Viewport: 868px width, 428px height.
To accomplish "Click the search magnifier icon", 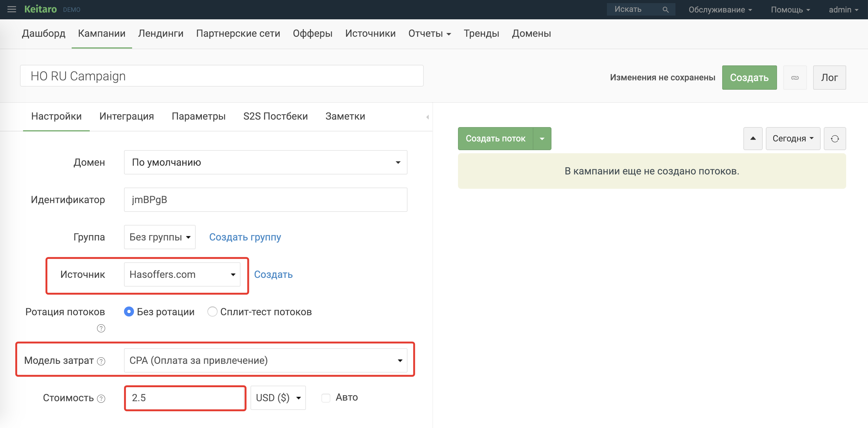I will click(665, 9).
